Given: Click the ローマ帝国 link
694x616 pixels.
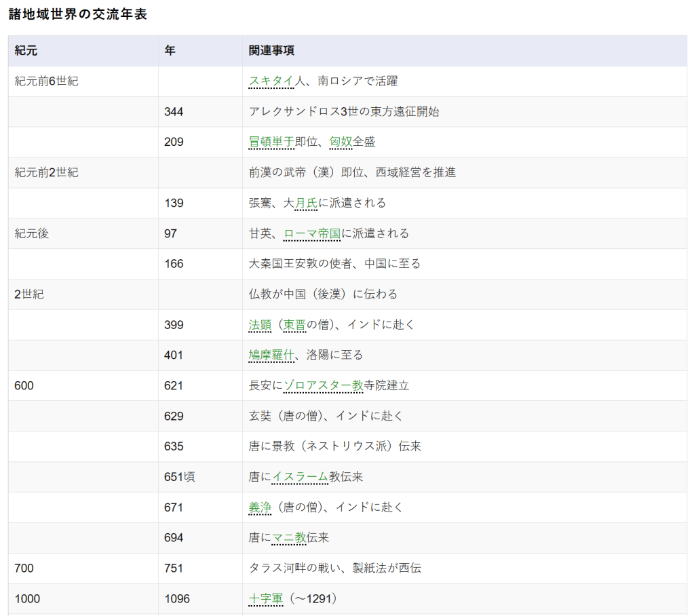Looking at the screenshot, I should [x=312, y=233].
